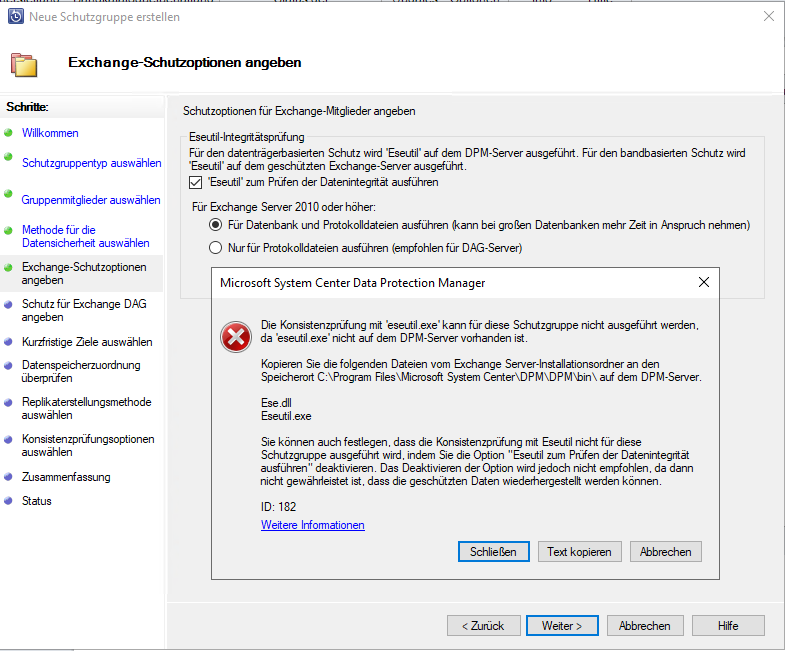Select Nur für Protokolldateien ausführen option

click(x=215, y=248)
